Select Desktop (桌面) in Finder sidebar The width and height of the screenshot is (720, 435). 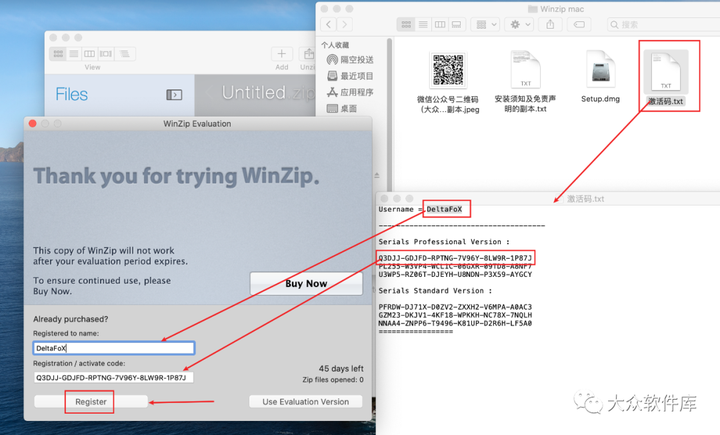[x=342, y=108]
